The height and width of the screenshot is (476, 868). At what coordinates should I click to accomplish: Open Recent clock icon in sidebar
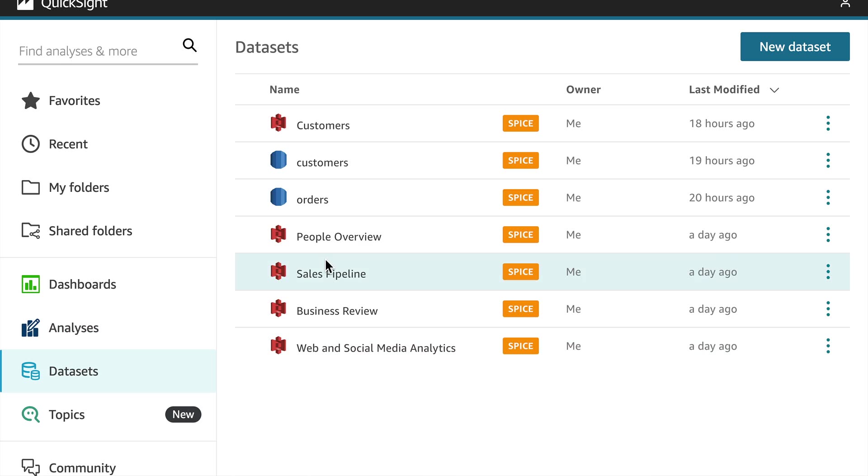pos(31,144)
